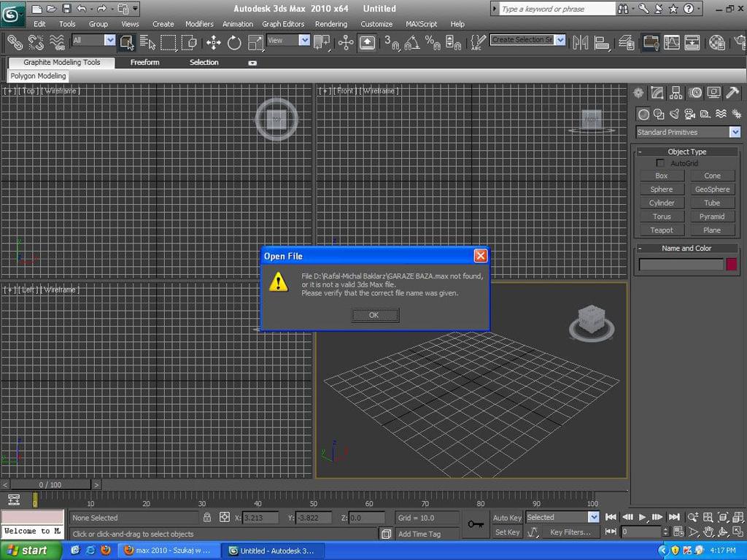
Task: Select the Lights category icon
Action: point(674,114)
